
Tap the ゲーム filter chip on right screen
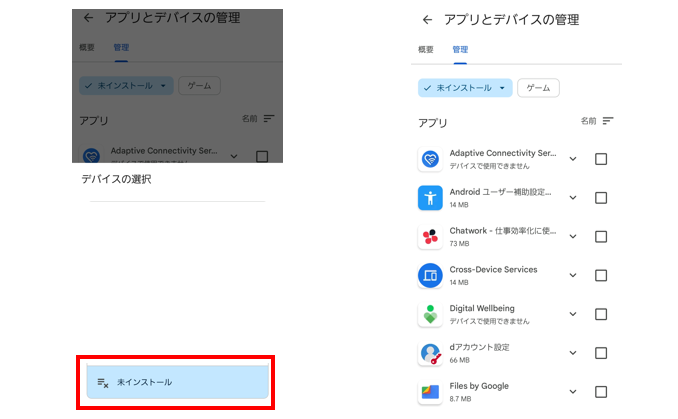[x=538, y=88]
